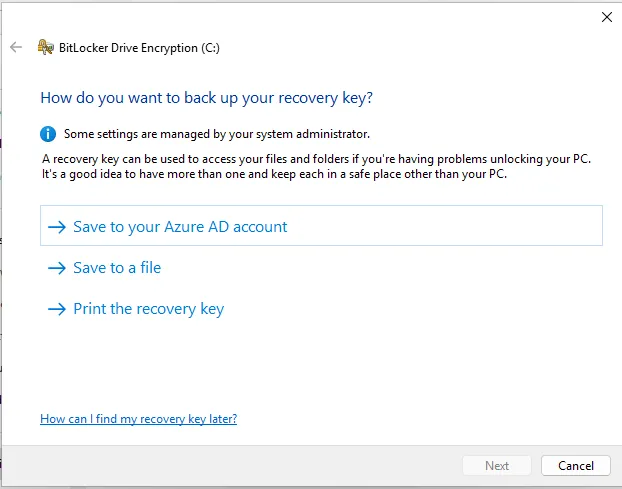Select the Save to a file option
This screenshot has height=489, width=622.
click(117, 268)
